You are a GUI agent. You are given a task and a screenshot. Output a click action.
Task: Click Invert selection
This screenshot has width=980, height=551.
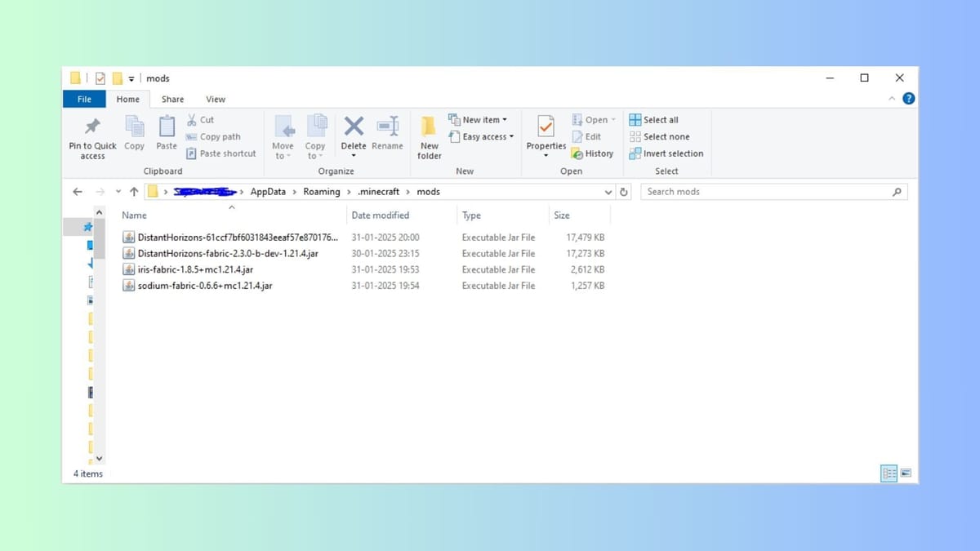[x=666, y=153]
